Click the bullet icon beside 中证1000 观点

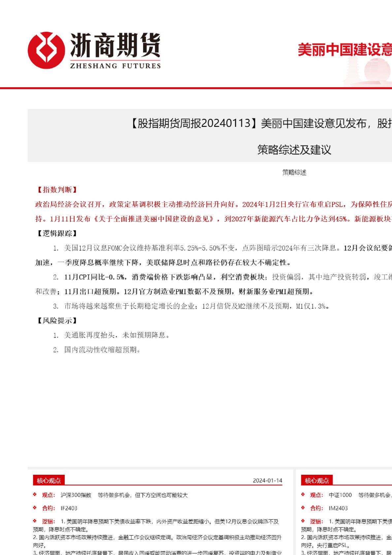[x=303, y=495]
